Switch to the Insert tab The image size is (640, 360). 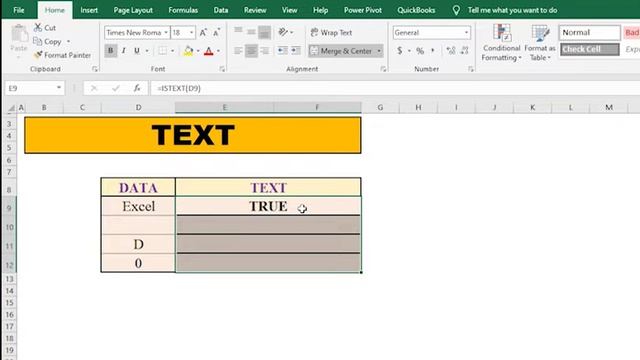point(89,10)
